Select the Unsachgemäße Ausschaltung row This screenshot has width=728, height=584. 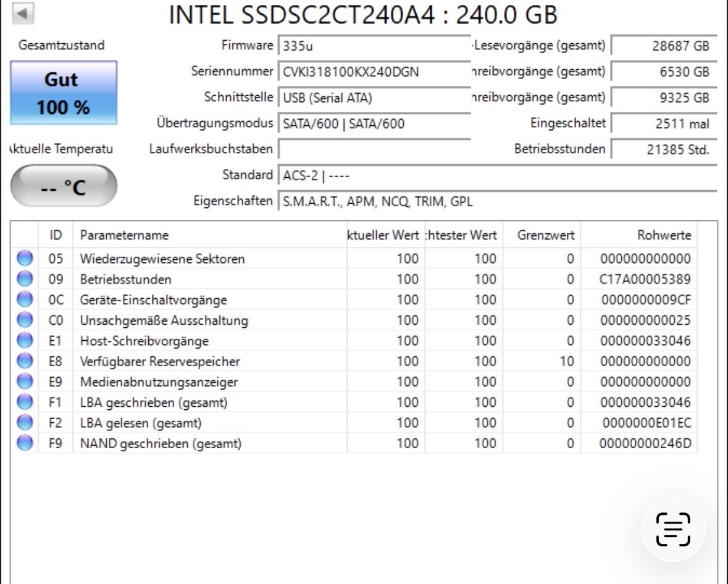354,320
